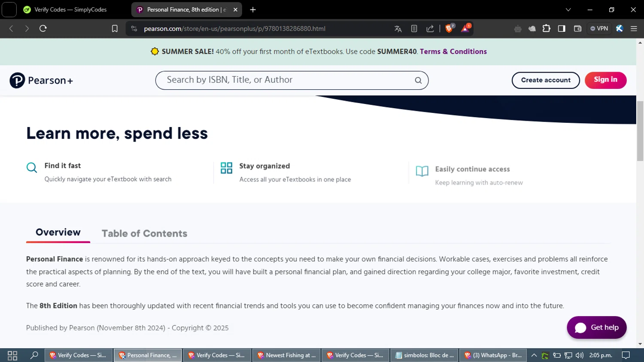Image resolution: width=644 pixels, height=362 pixels.
Task: Open Brave Shields lion icon
Action: tap(450, 28)
